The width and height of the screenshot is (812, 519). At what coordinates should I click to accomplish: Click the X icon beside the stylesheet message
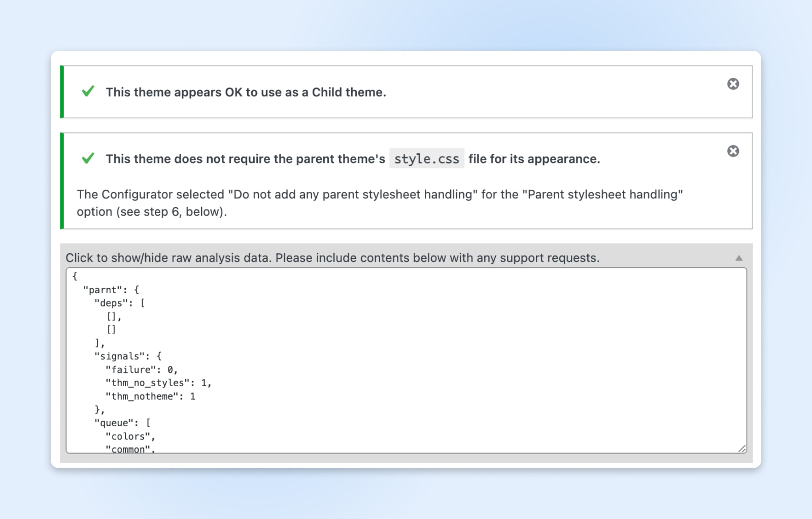tap(733, 151)
